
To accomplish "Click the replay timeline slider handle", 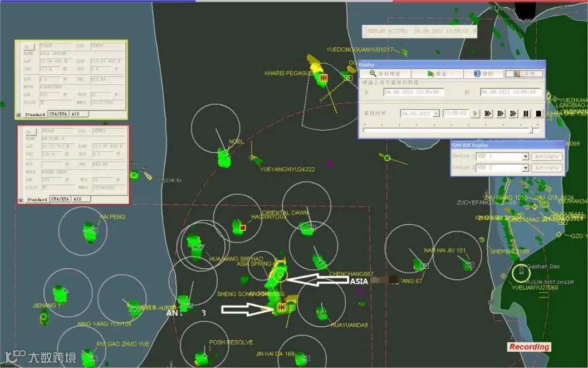I will point(531,129).
